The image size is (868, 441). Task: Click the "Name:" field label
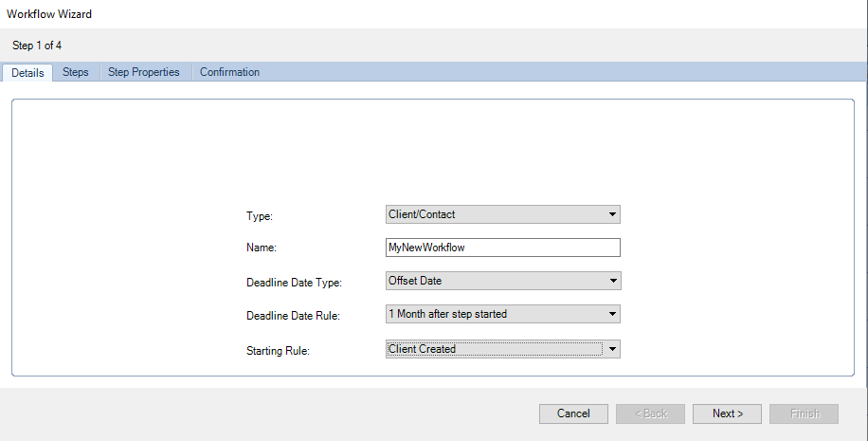click(262, 248)
